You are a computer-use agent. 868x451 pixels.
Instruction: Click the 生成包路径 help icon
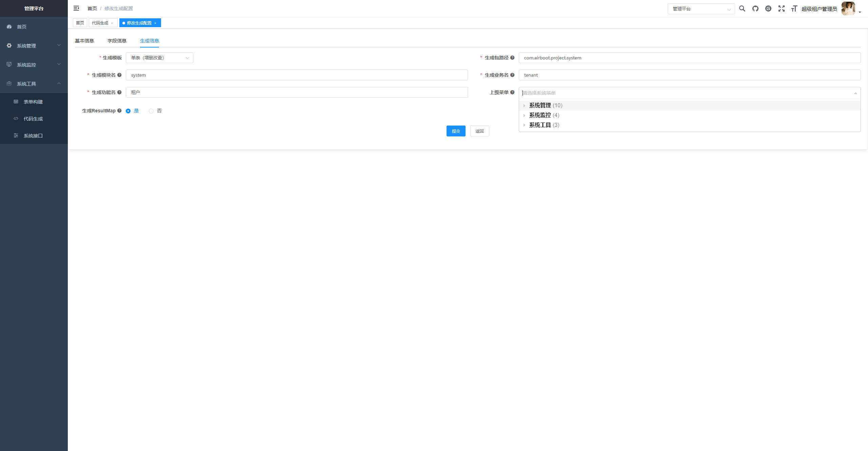pos(512,58)
